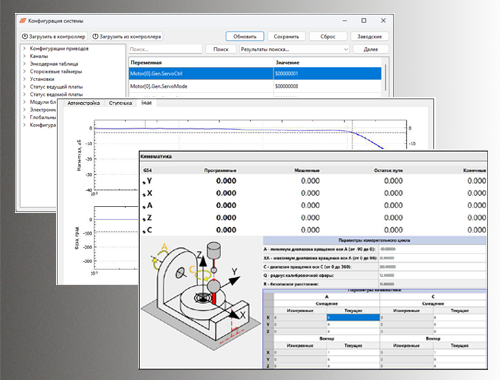The width and height of the screenshot is (500, 380).
Task: Edit the R safe distance value field
Action: pos(432,284)
